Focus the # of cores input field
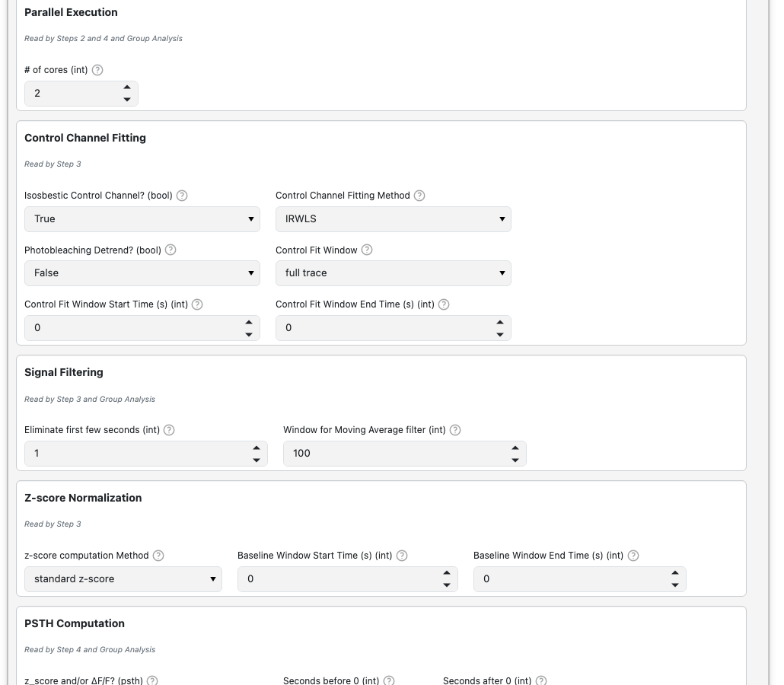 click(x=81, y=94)
